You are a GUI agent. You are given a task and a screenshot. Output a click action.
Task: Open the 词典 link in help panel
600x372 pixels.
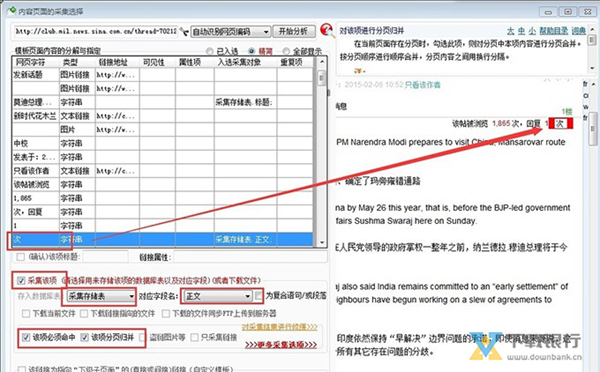[579, 31]
